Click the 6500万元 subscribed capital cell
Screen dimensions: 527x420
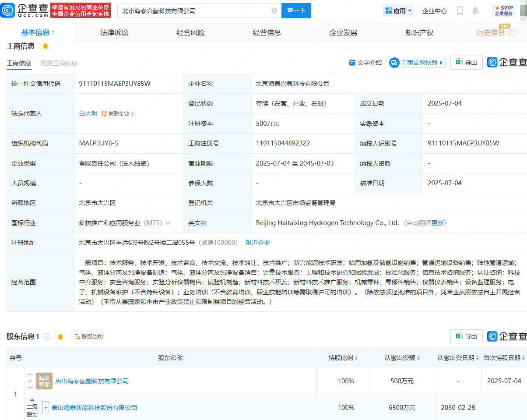coord(402,408)
